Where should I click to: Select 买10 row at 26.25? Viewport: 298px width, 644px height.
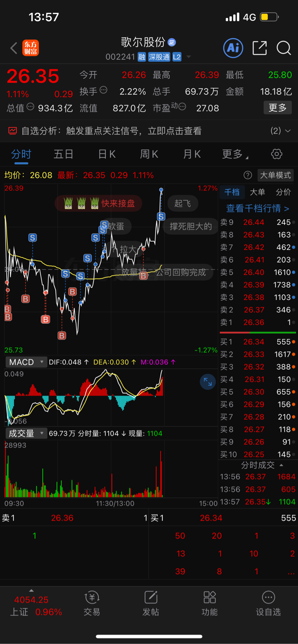pyautogui.click(x=258, y=454)
